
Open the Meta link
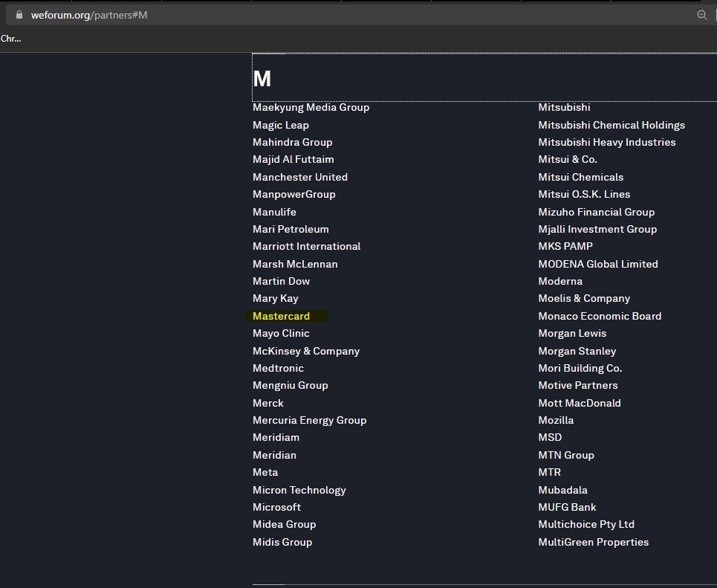click(x=265, y=472)
